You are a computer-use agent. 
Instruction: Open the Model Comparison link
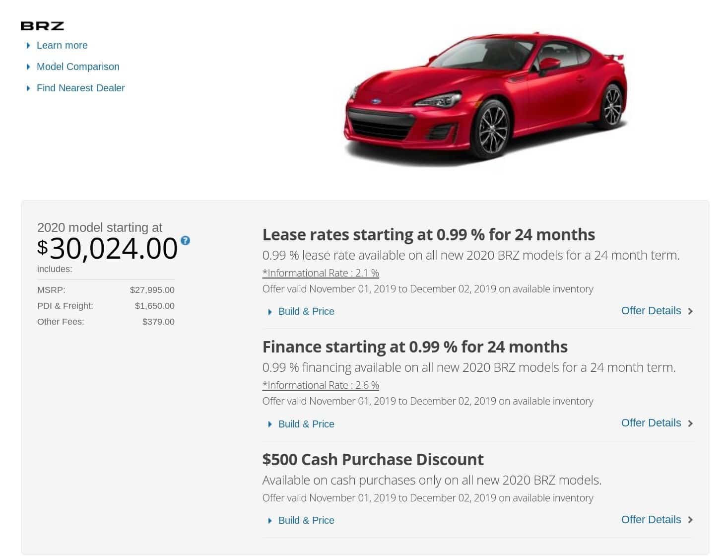pyautogui.click(x=78, y=67)
